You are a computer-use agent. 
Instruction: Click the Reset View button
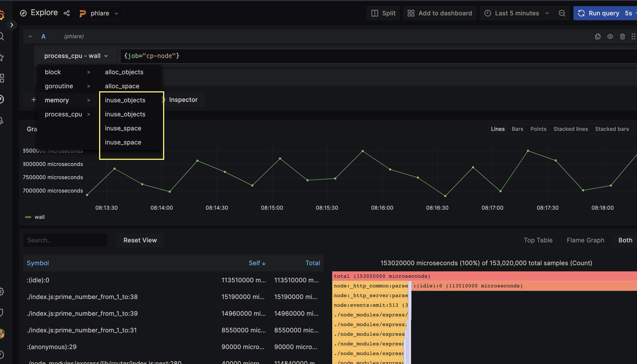click(x=140, y=240)
